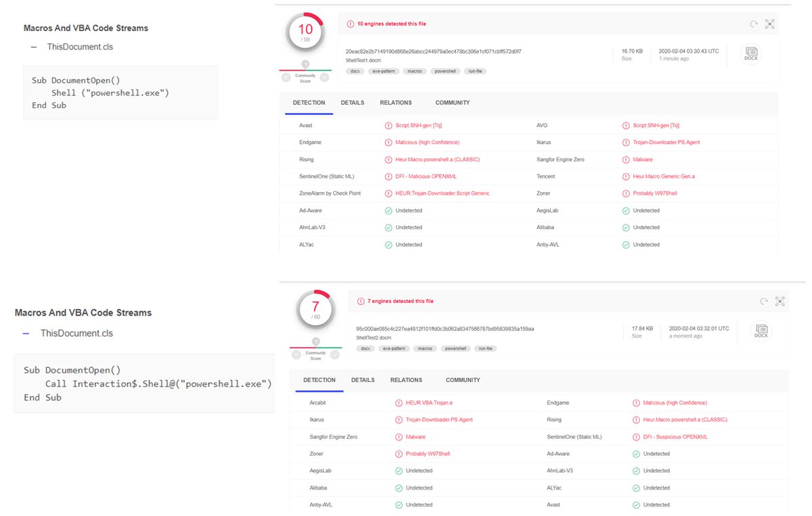Viewport: 812px width, 516px height.
Task: Vote malicious X under 10/59 community score
Action: [286, 77]
